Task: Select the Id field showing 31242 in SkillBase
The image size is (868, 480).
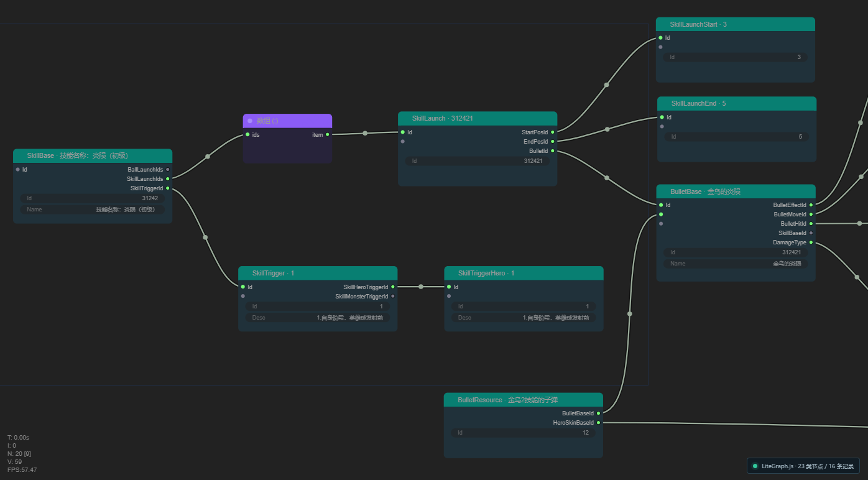Action: (x=93, y=198)
